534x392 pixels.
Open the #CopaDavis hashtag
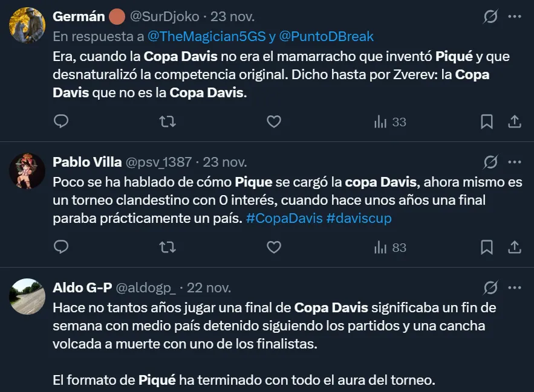tap(284, 219)
